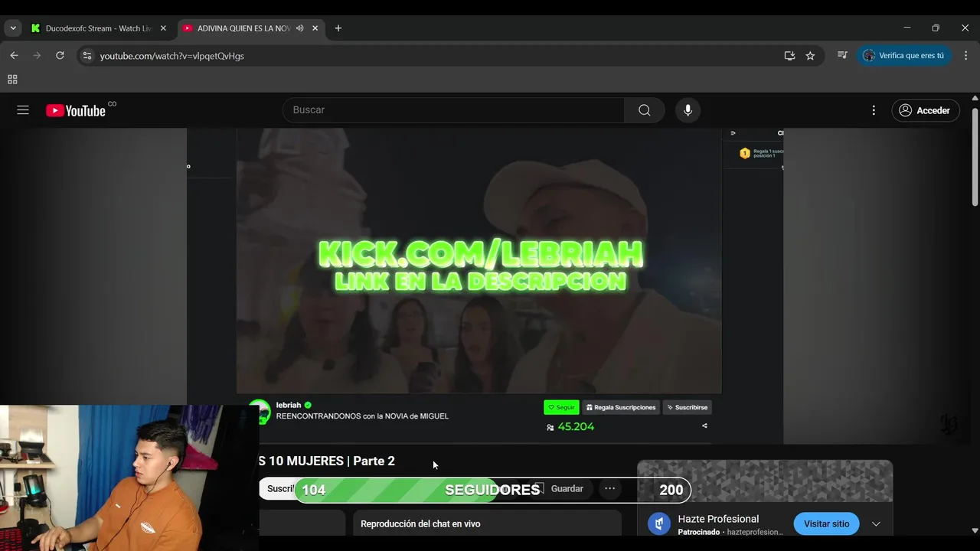Close the ADIVINA QUIEN ES YouTube tab
Viewport: 980px width, 551px height.
[x=315, y=28]
